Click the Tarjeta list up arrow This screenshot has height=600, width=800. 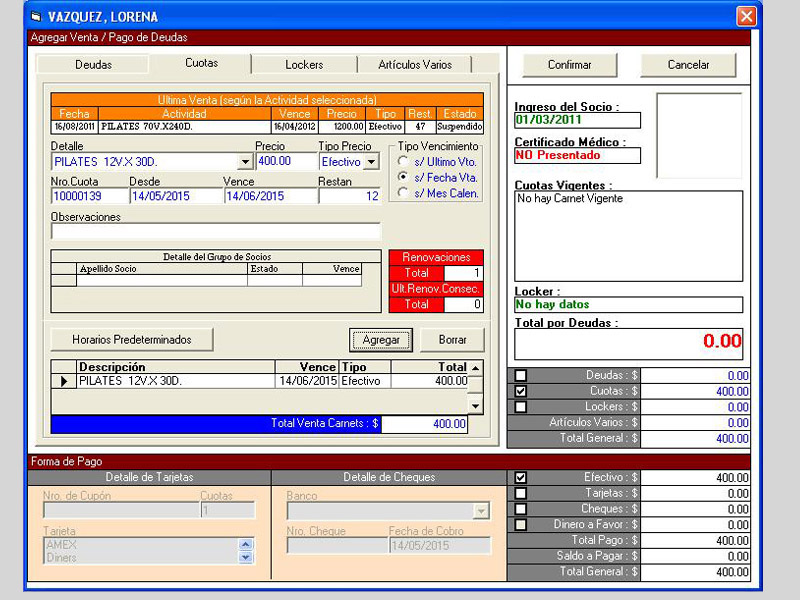[x=245, y=544]
